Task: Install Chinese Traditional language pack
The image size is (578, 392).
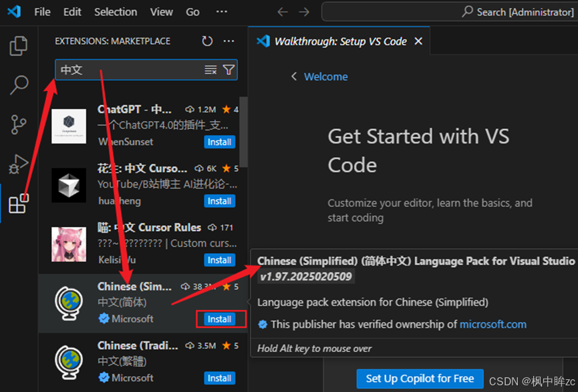Action: tap(219, 377)
